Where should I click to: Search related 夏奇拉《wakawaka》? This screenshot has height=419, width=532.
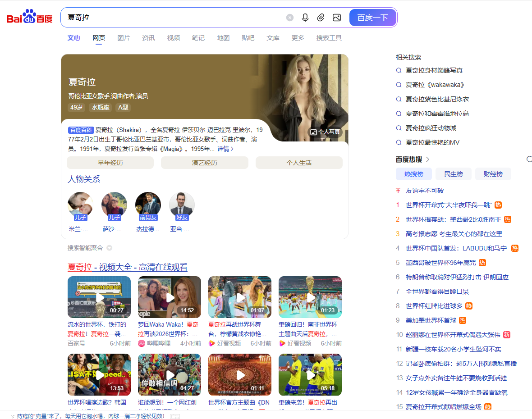[435, 85]
